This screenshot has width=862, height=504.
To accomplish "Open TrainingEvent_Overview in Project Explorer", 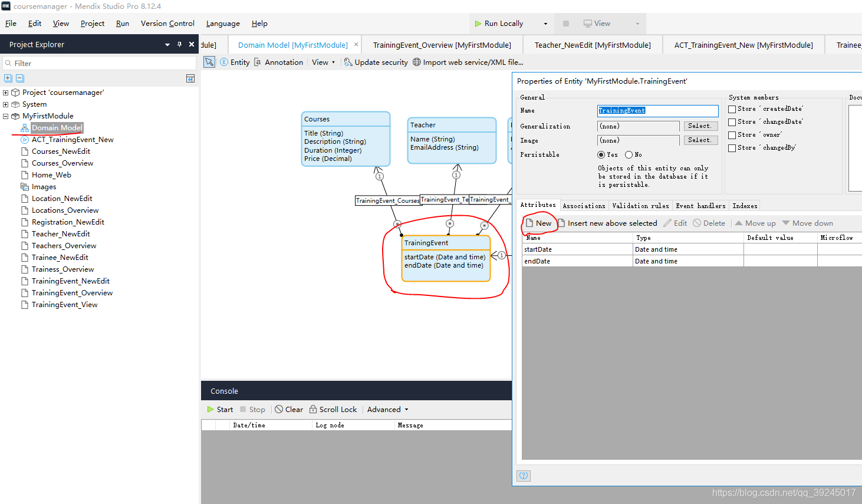I will [x=72, y=293].
